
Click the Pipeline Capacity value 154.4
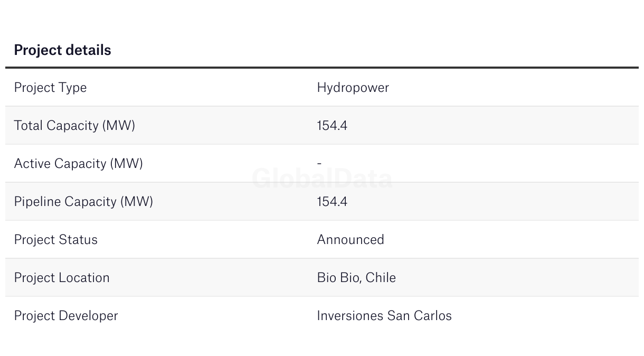pos(332,202)
